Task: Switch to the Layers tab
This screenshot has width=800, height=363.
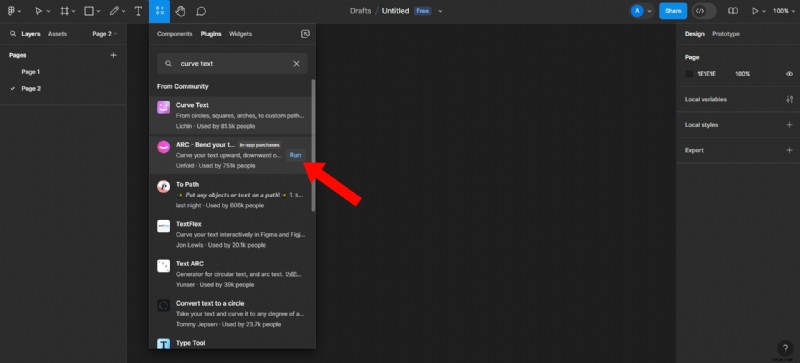Action: 31,34
